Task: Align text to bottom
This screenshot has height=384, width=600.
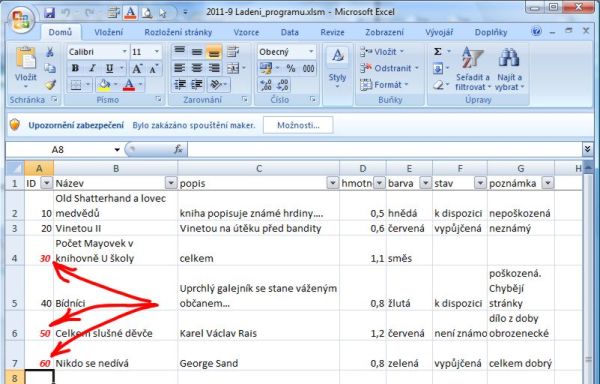Action: pyautogui.click(x=214, y=52)
